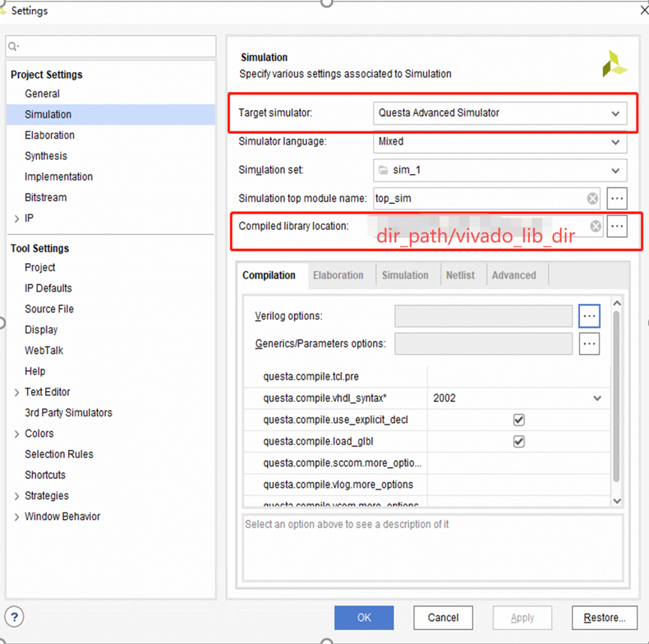Clear the Simulation top module name field
This screenshot has height=644, width=649.
click(592, 199)
